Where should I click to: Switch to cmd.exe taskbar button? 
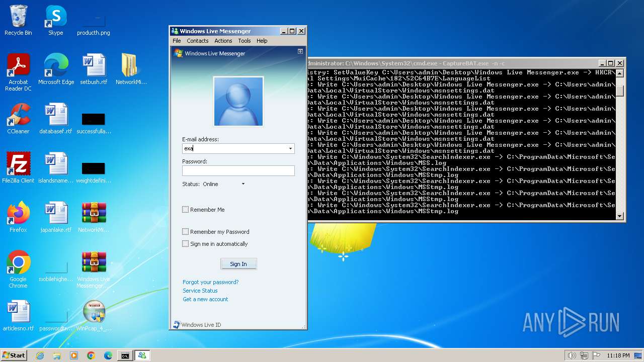coord(125,355)
